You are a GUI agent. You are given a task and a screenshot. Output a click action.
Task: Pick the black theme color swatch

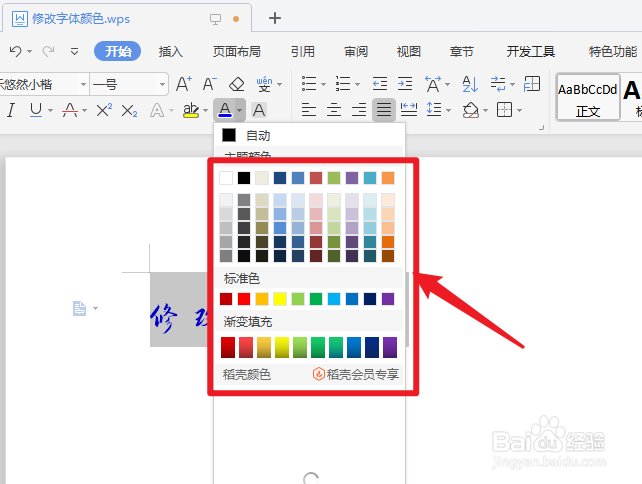point(244,178)
